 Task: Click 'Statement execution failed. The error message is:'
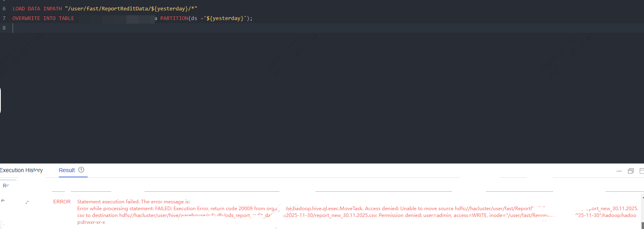(134, 202)
